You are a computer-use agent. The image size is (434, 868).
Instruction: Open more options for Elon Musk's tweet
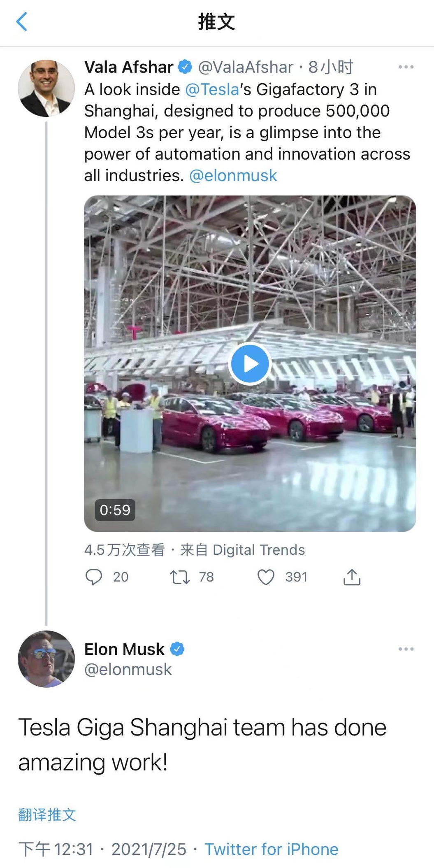click(406, 649)
